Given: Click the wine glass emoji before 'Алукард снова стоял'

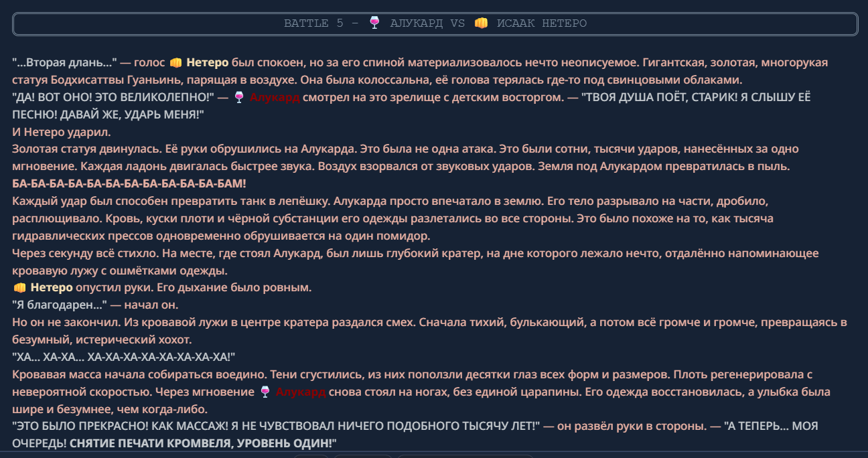Looking at the screenshot, I should [x=265, y=392].
